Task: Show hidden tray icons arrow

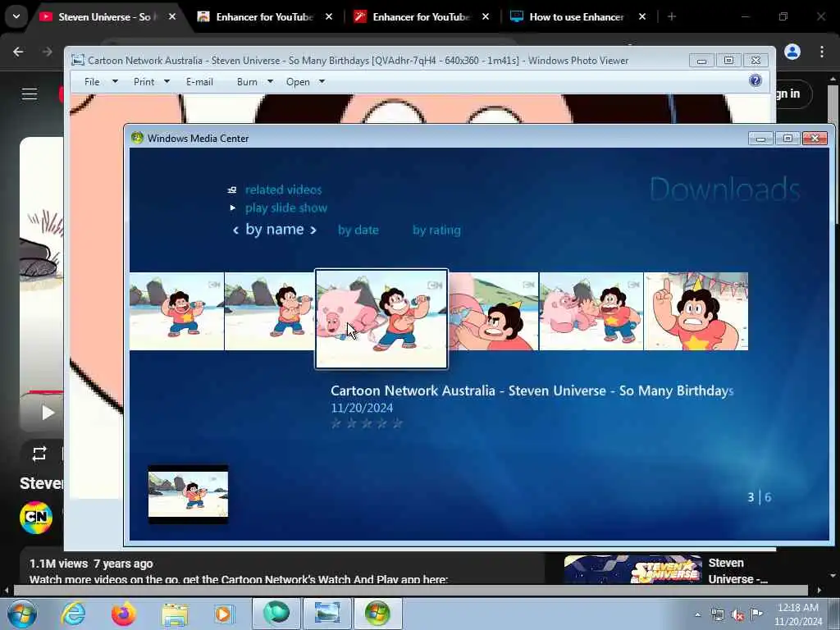Action: 697,615
